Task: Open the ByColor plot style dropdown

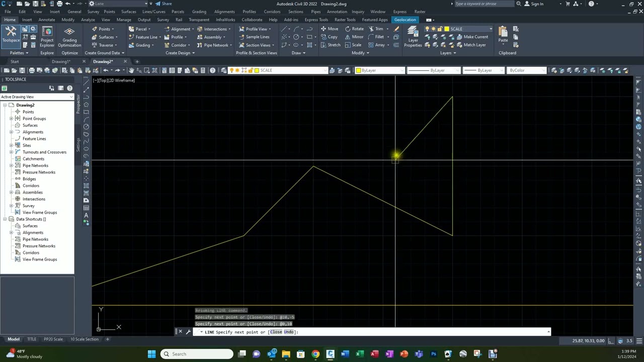Action: click(x=527, y=70)
